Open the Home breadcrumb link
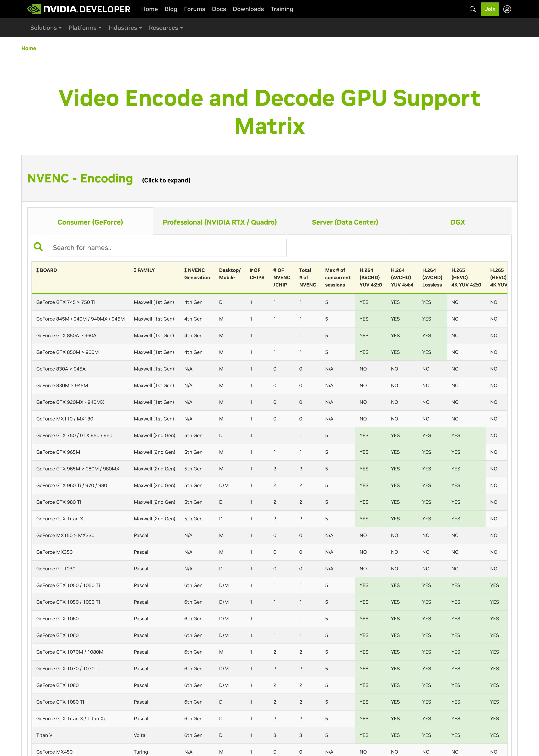Screen dimensions: 539x756 [29, 48]
